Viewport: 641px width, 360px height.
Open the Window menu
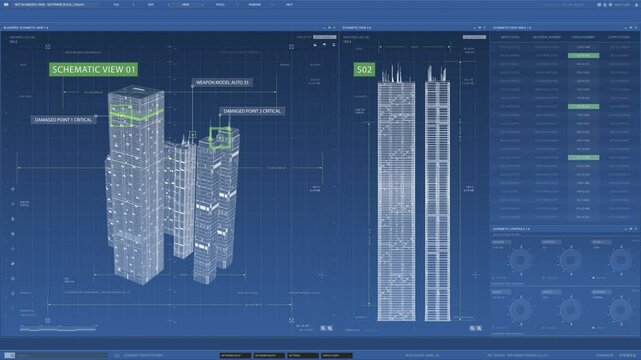pos(254,4)
